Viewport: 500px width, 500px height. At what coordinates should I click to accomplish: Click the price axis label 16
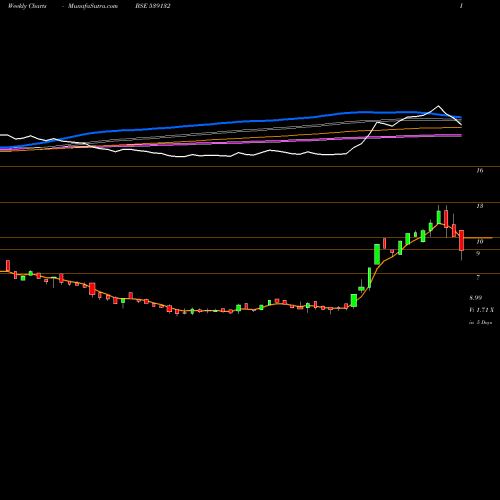[479, 171]
